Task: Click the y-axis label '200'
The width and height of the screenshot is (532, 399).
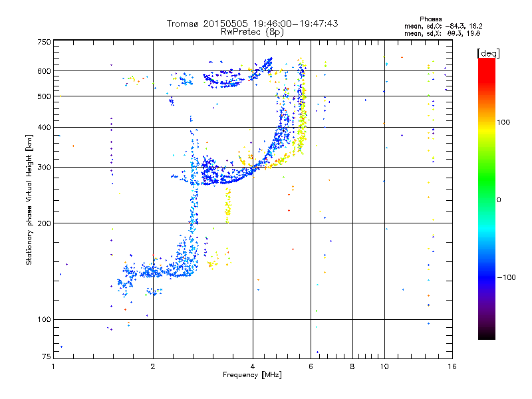Action: 44,223
